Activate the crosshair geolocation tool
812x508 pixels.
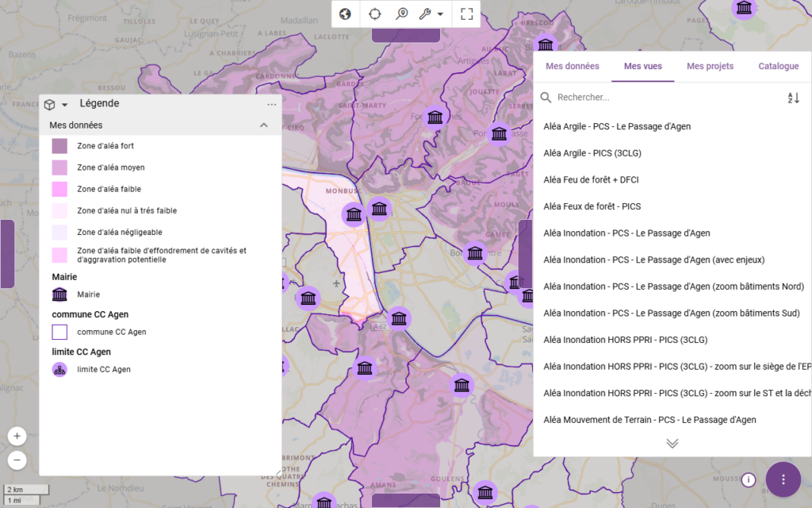coord(374,14)
